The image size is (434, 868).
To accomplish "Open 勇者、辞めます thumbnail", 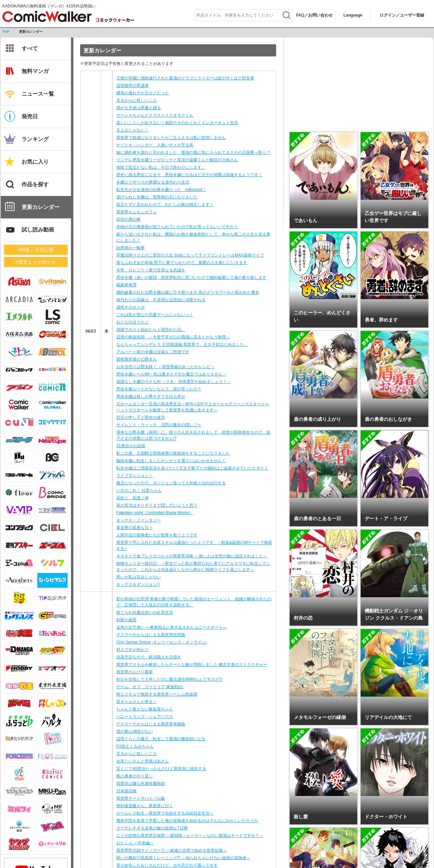I will coord(394,280).
